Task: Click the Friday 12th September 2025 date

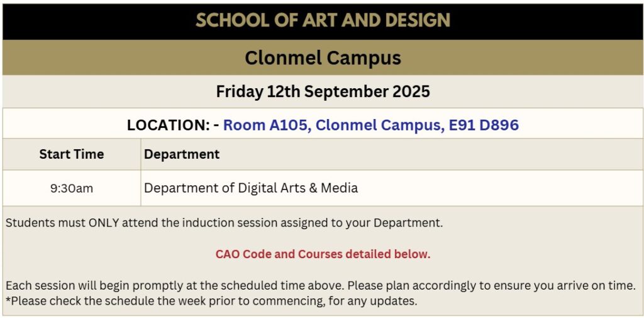Action: tap(323, 92)
